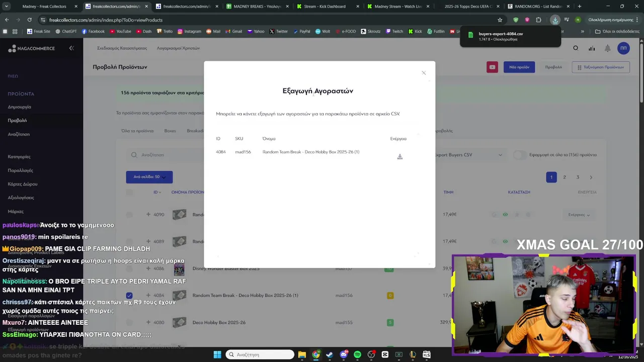Open Spotify from the taskbar

pyautogui.click(x=357, y=354)
